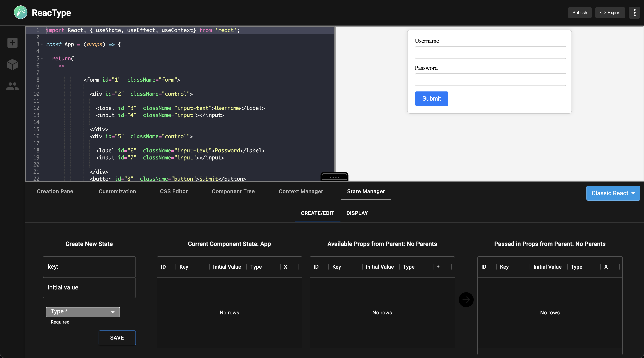The height and width of the screenshot is (358, 644).
Task: Open the CSS Editor tab
Action: [174, 191]
